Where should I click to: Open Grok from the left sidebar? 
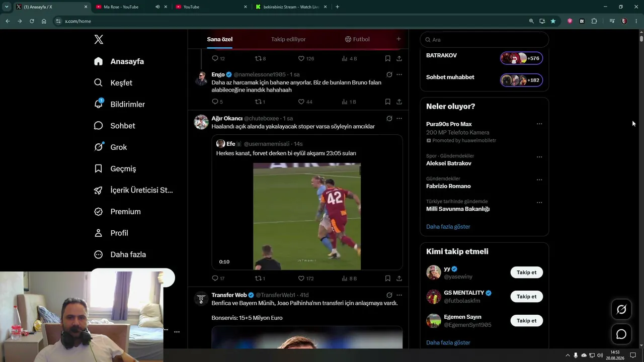(x=110, y=147)
